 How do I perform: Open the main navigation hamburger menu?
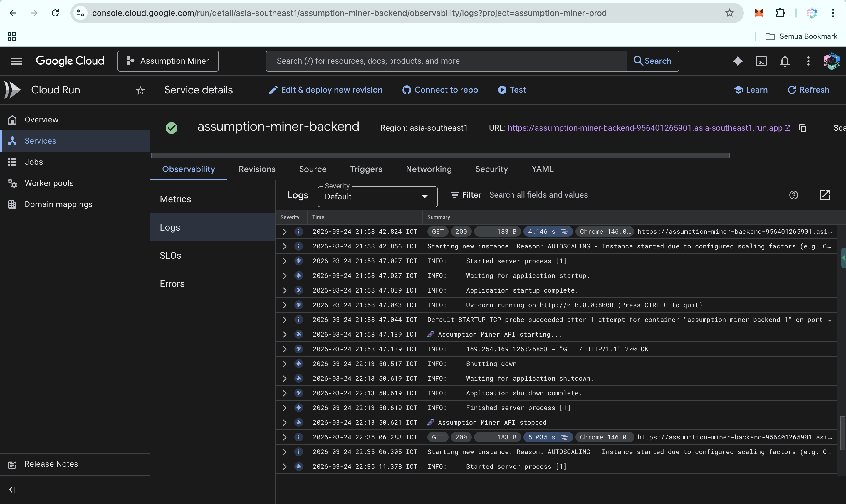(x=16, y=61)
